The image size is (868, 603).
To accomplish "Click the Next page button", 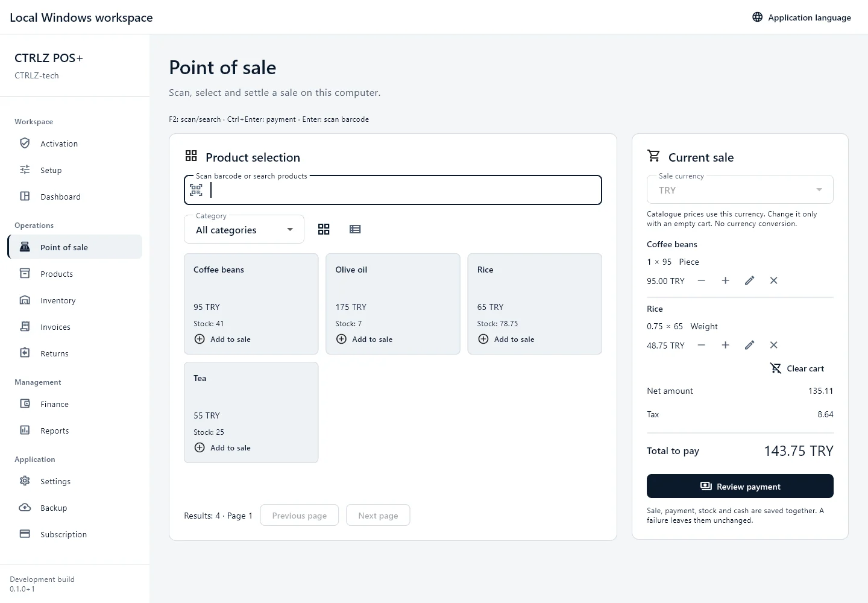I will click(378, 515).
